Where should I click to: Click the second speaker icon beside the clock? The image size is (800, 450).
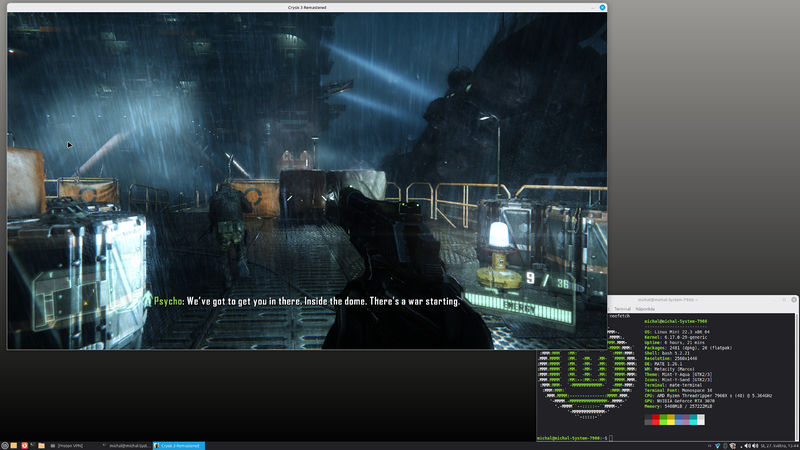point(755,446)
